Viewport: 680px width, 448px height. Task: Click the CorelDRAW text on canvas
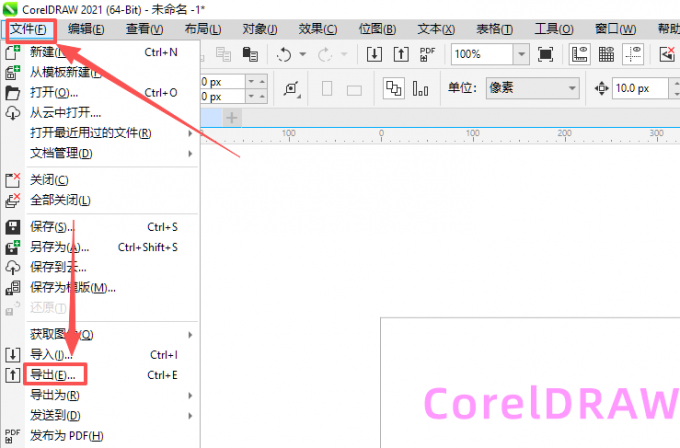551,403
